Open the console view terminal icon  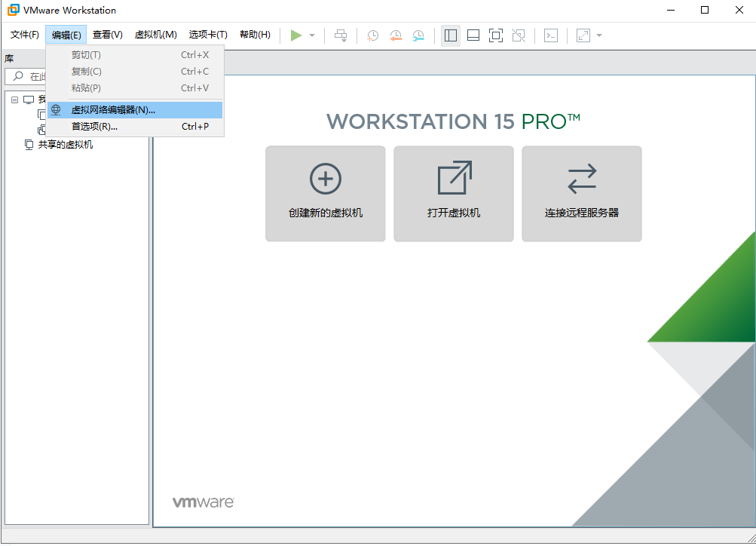551,35
